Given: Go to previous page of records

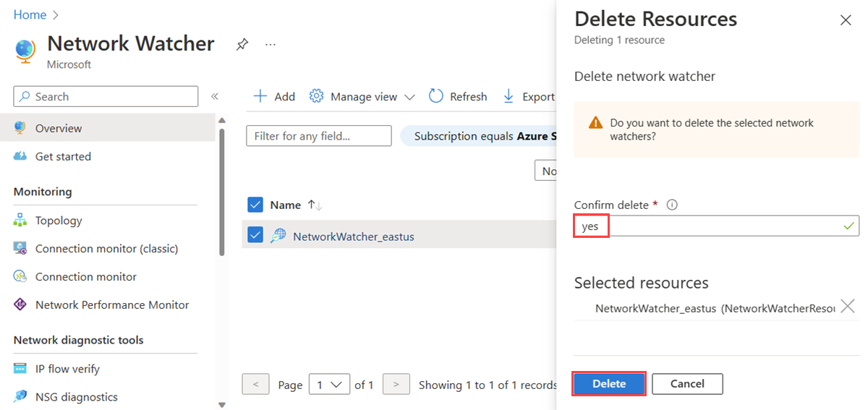Looking at the screenshot, I should (255, 385).
